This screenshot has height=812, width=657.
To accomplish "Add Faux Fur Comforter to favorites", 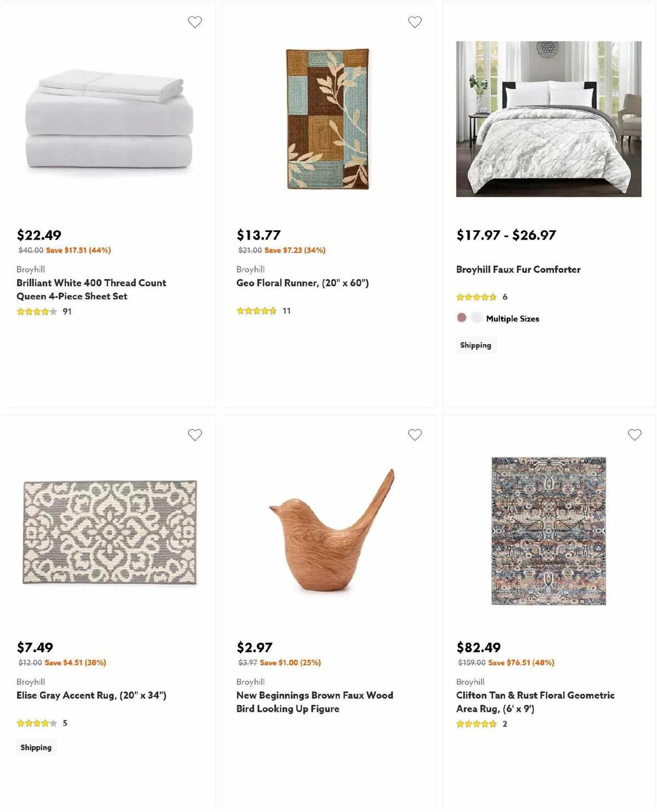I will pos(635,21).
